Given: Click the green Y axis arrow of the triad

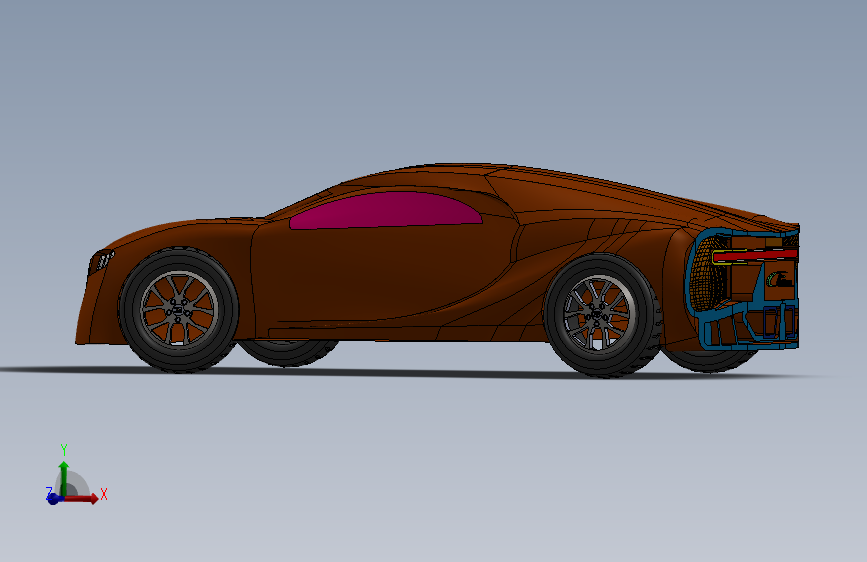Looking at the screenshot, I should click(64, 477).
